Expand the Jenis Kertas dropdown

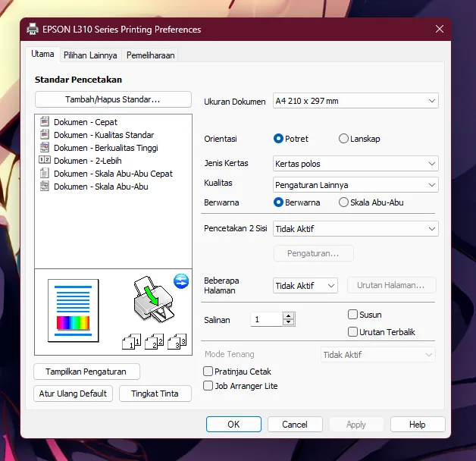click(355, 164)
